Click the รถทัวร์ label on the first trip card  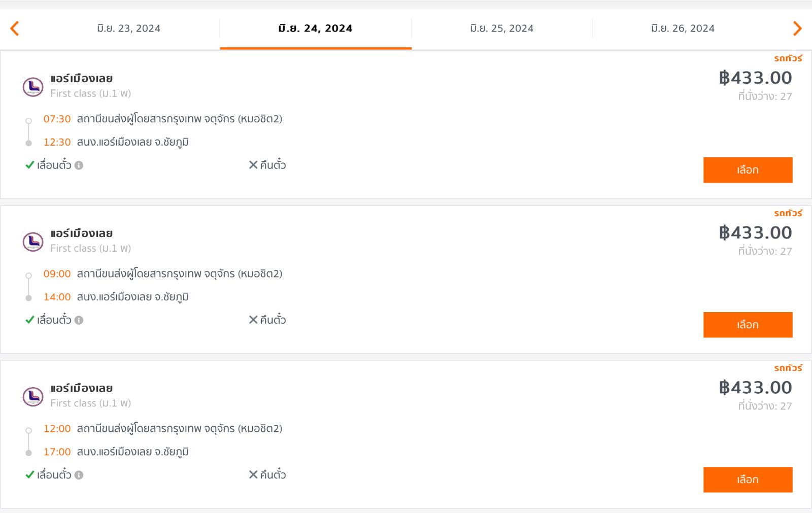pyautogui.click(x=788, y=58)
